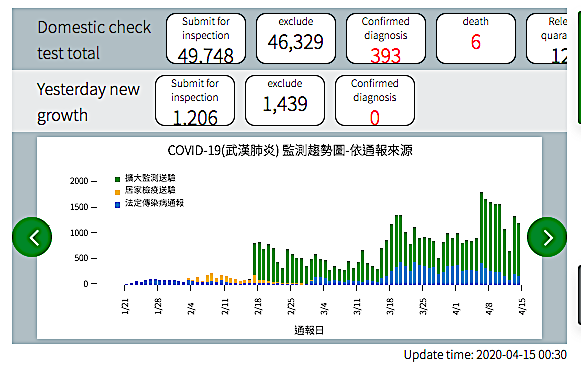Click the tallest green bar before 4/8
The image size is (581, 367).
(x=481, y=228)
